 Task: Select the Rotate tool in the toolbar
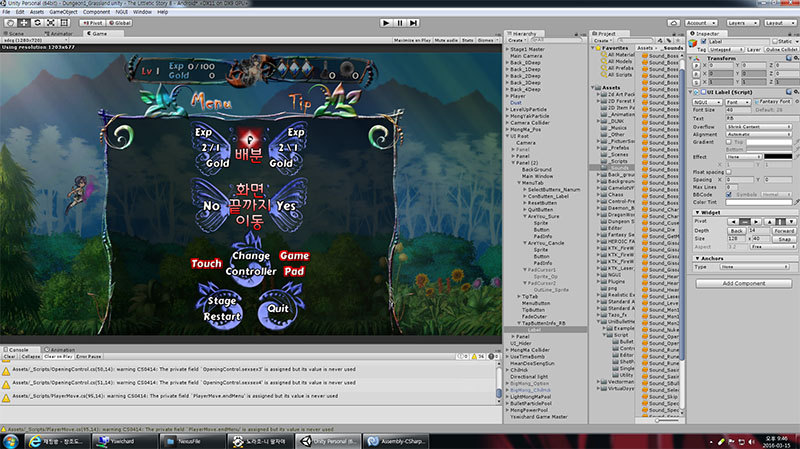click(x=35, y=21)
